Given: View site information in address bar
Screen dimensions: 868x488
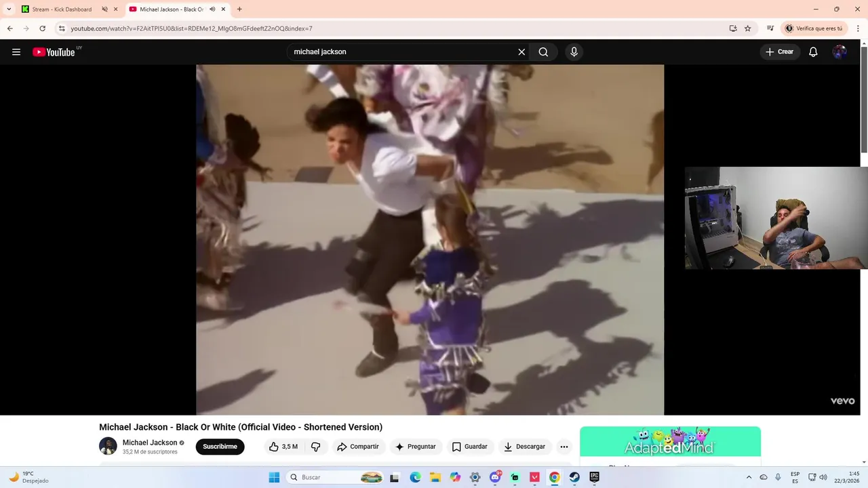Looking at the screenshot, I should coord(62,28).
